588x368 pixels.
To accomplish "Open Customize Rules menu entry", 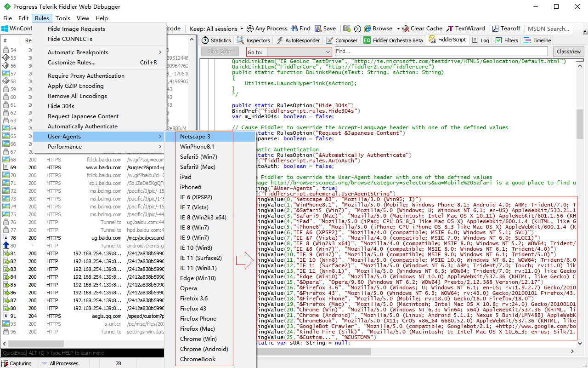I will [99, 63].
